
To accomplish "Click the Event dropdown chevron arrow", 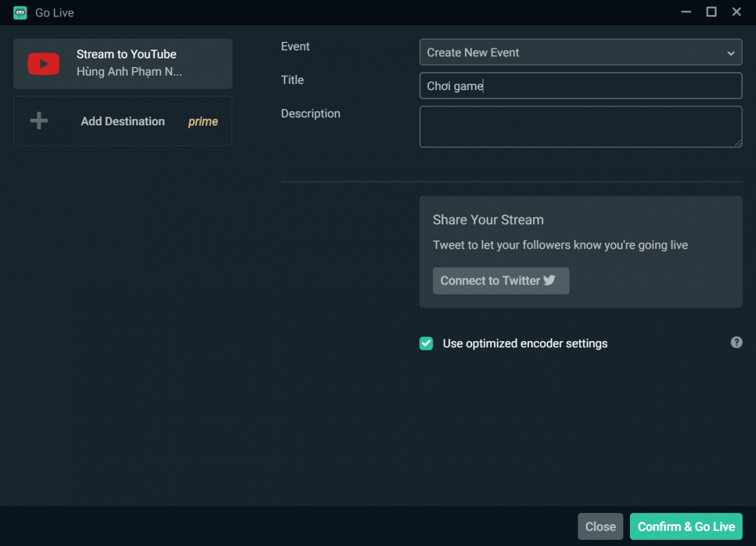I will tap(731, 53).
